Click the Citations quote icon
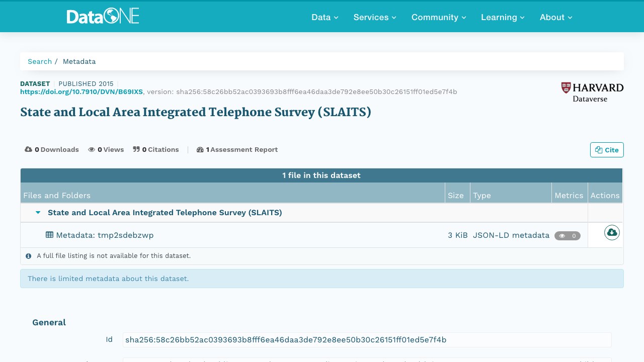The image size is (644, 362). [x=136, y=149]
